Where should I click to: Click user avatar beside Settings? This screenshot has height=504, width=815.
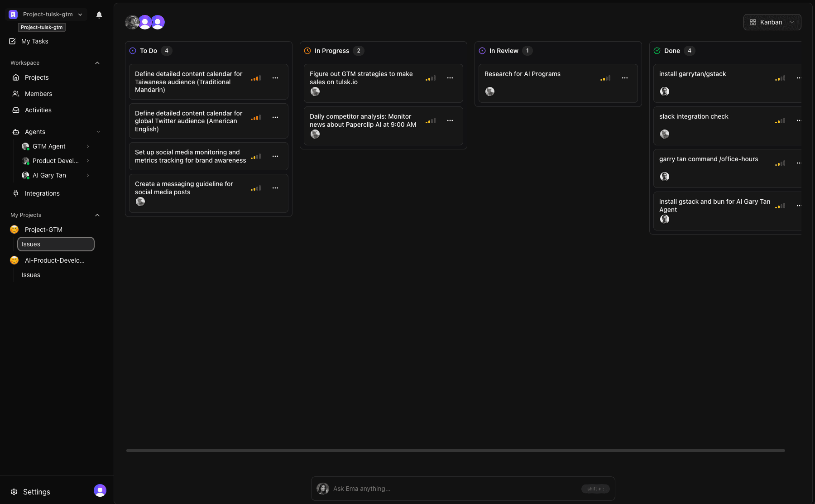(100, 490)
